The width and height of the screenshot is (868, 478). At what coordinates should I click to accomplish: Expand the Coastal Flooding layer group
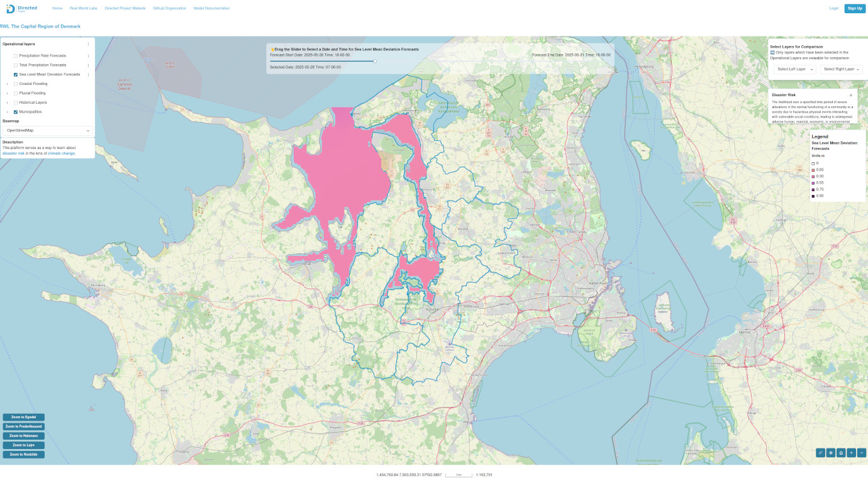pyautogui.click(x=7, y=84)
